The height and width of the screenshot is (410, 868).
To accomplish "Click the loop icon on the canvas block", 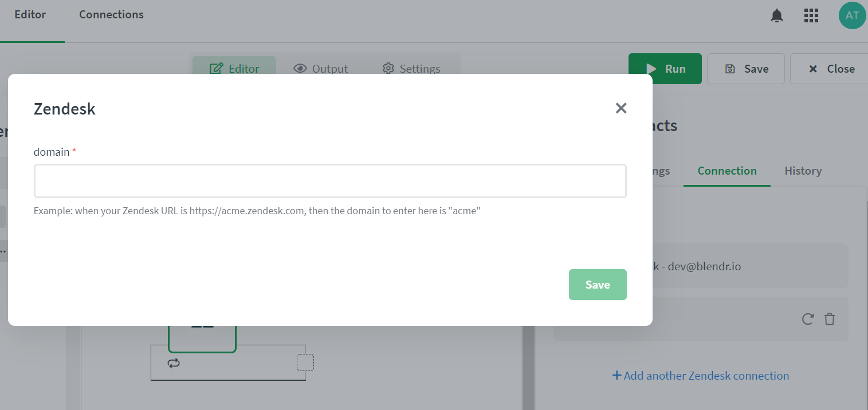I will point(174,362).
